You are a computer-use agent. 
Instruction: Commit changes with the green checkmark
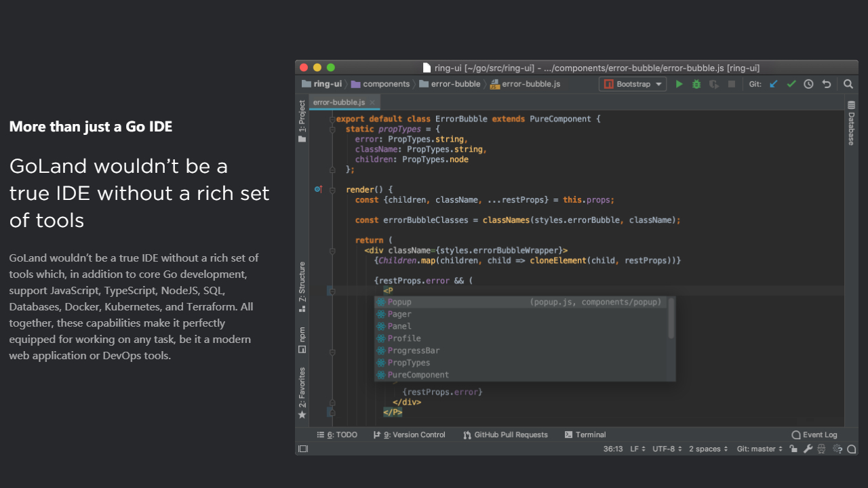point(791,84)
